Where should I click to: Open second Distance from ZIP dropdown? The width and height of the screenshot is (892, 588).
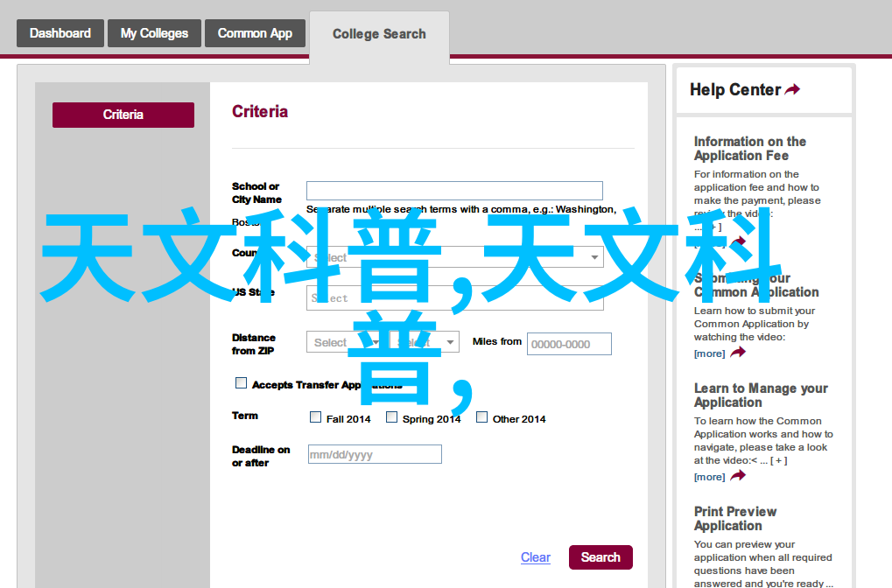pos(425,342)
